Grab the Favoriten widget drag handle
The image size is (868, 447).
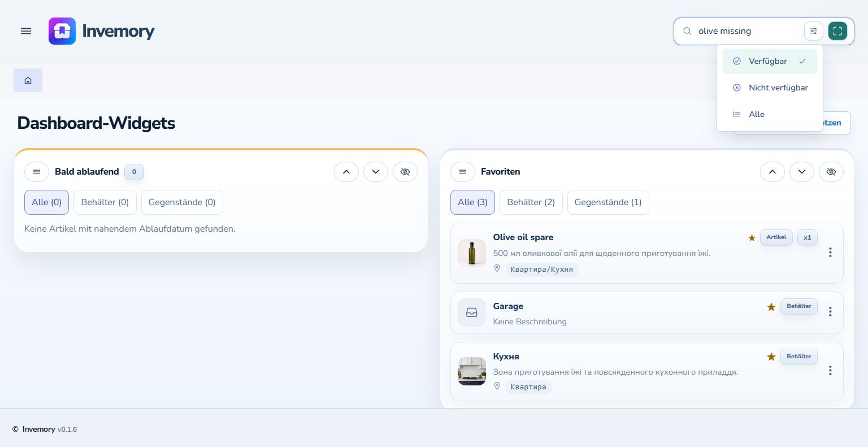463,172
